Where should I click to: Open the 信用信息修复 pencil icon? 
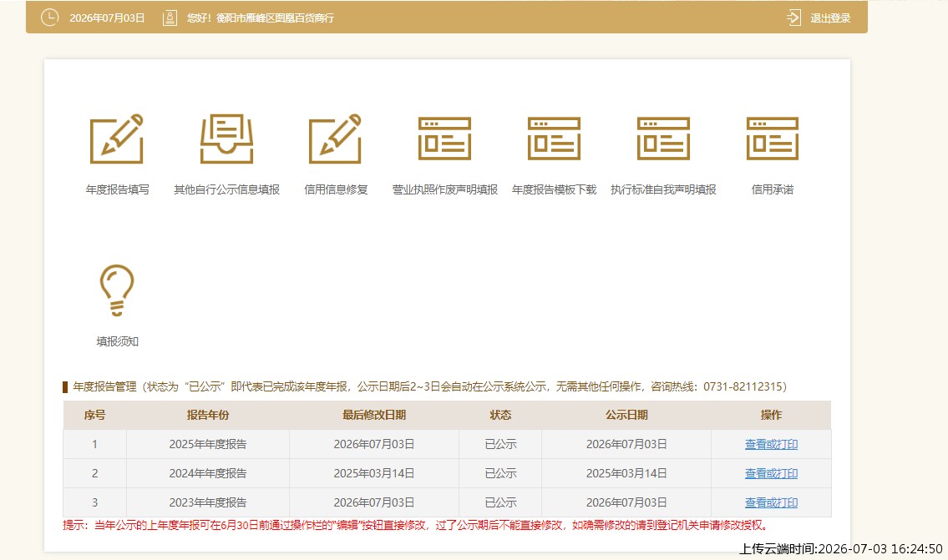point(336,139)
